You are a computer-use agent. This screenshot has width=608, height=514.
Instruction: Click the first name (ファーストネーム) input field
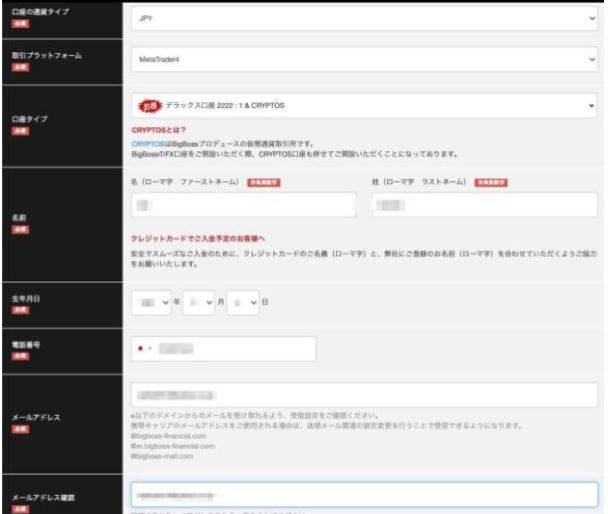pyautogui.click(x=243, y=204)
